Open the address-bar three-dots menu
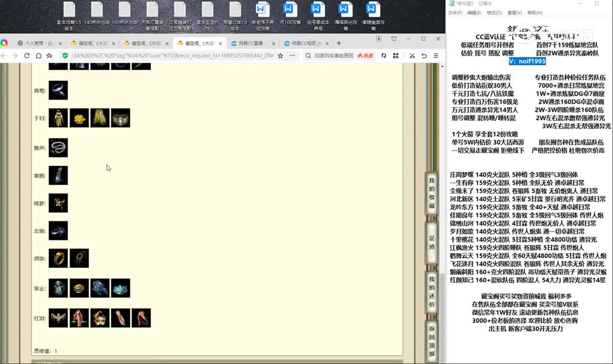Viewport: 613px width, 364px height. coord(291,56)
